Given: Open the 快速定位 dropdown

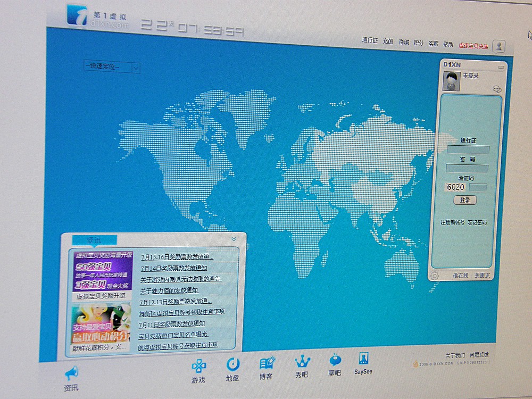Looking at the screenshot, I should pyautogui.click(x=111, y=67).
